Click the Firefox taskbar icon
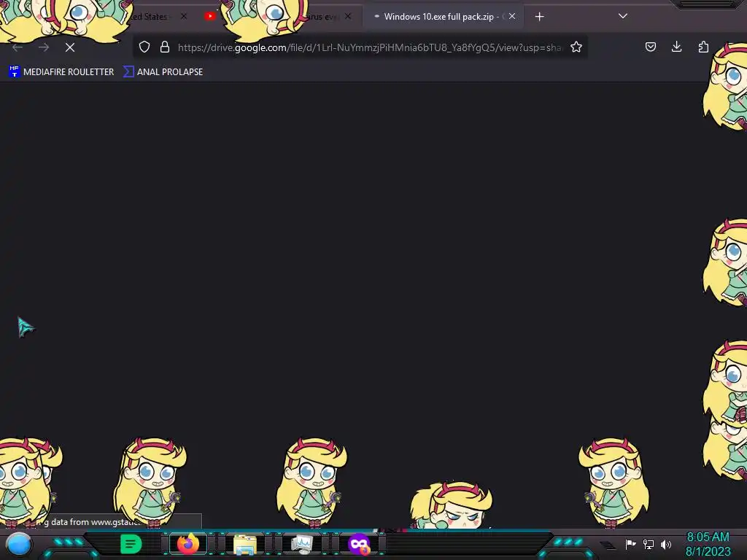 coord(187,544)
